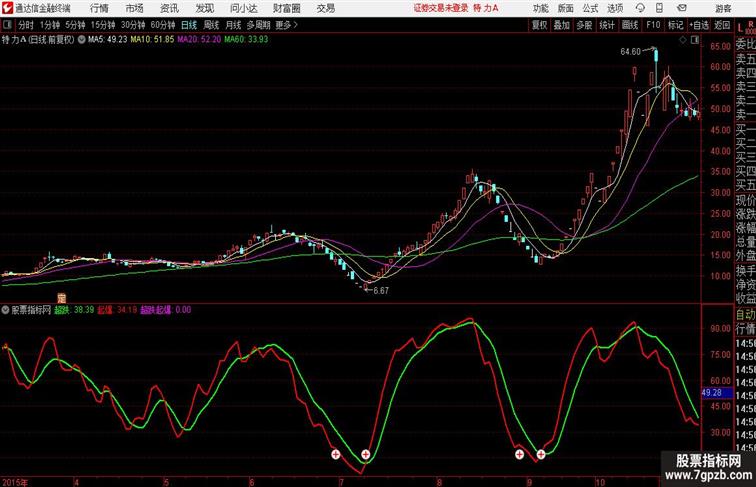Click the 6.67 low price marker
Image resolution: width=756 pixels, height=487 pixels.
381,291
